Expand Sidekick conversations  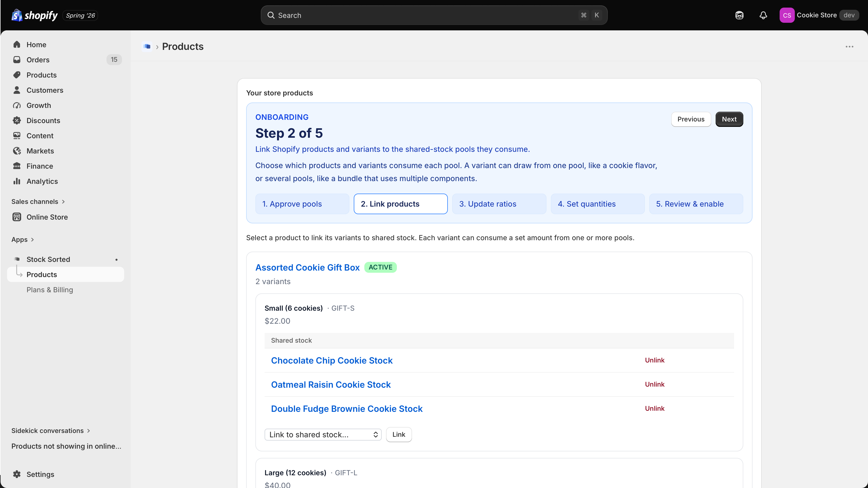click(50, 430)
